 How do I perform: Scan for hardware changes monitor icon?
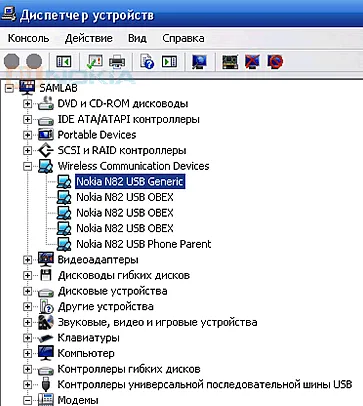pyautogui.click(x=199, y=62)
